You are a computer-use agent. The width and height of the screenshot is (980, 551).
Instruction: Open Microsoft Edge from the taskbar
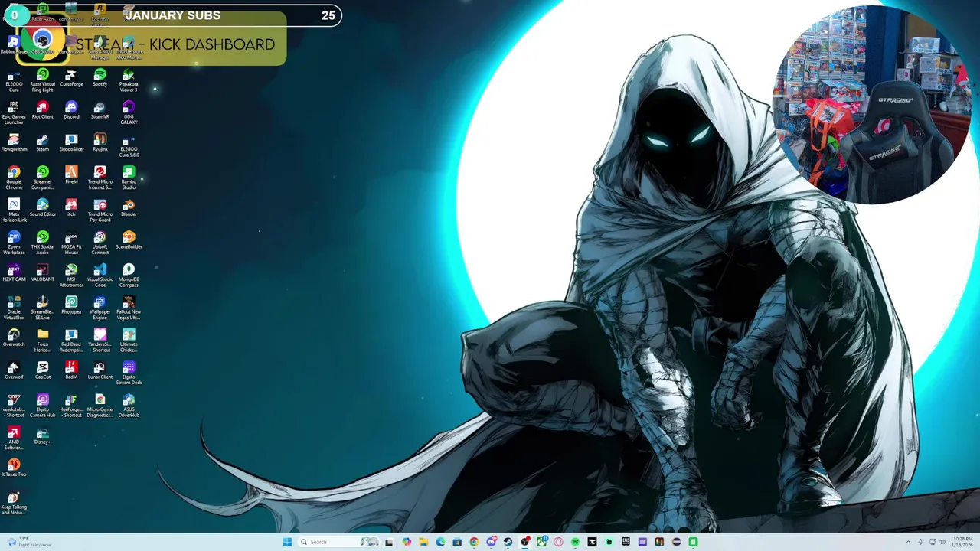[x=440, y=542]
